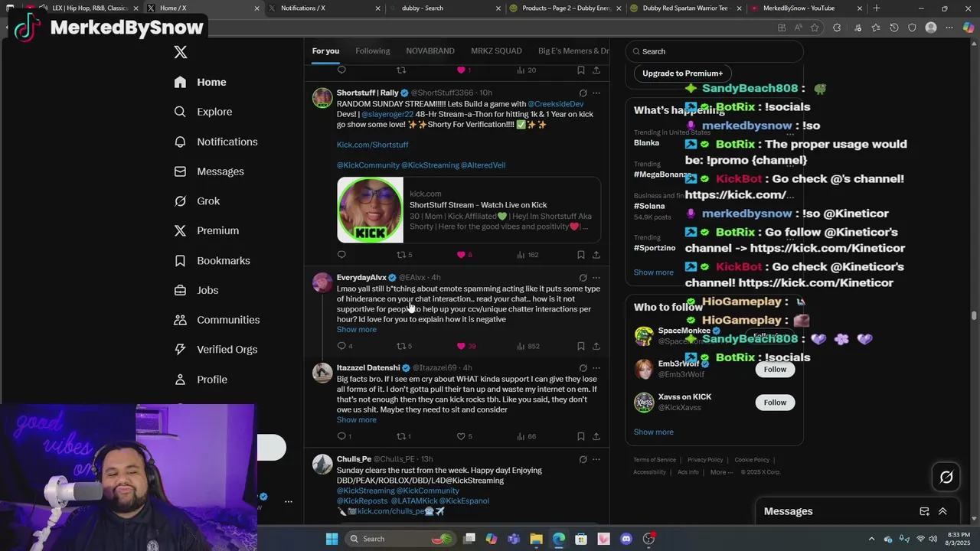The height and width of the screenshot is (551, 980).
Task: Follow Emb3rWolf
Action: tap(775, 369)
